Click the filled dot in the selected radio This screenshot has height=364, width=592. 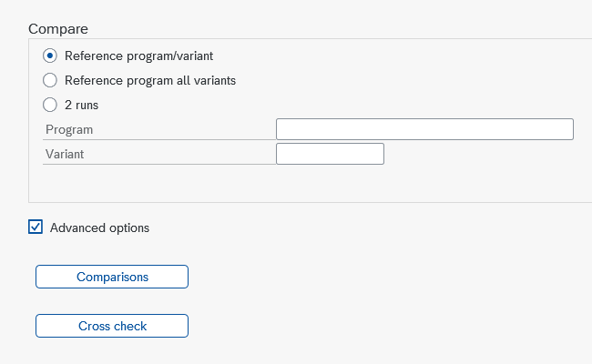(50, 56)
